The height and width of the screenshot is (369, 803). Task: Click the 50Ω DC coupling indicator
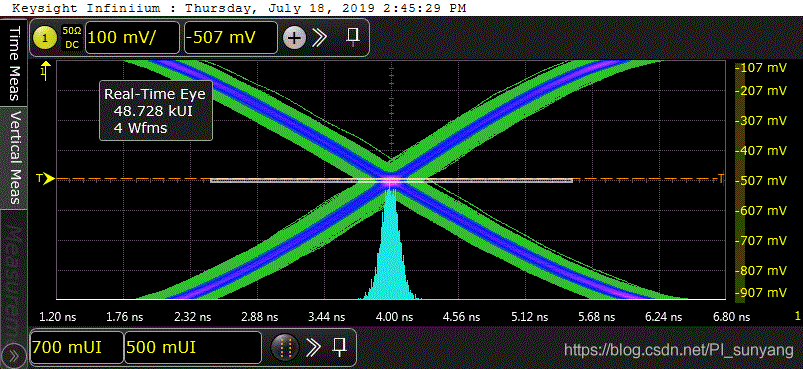point(71,38)
